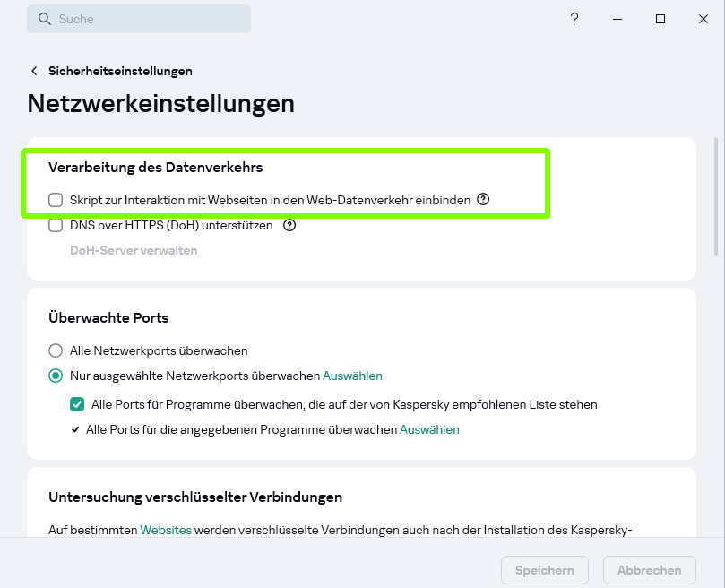This screenshot has height=588, width=725.
Task: Enable DNS over HTTPS (DoH) unterstützen
Action: 56,225
